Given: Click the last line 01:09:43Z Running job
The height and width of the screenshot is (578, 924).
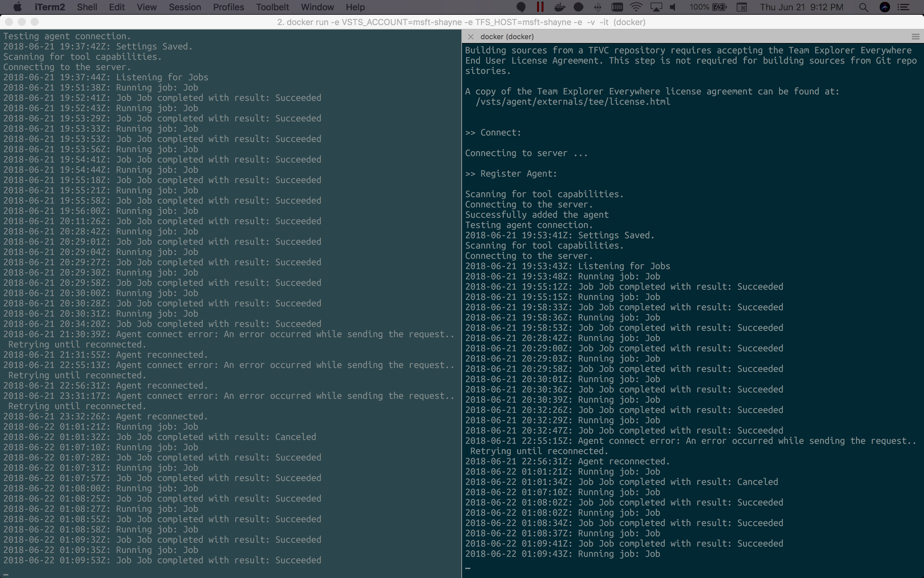Looking at the screenshot, I should 562,554.
